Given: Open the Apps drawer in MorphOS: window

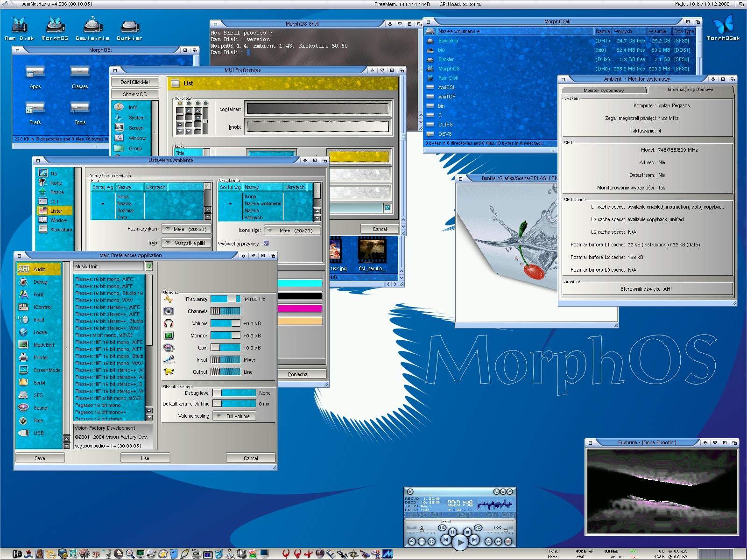Looking at the screenshot, I should pyautogui.click(x=35, y=77).
